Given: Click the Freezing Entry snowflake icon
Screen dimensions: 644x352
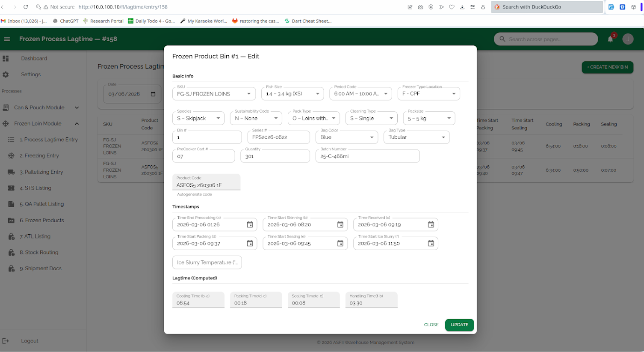Looking at the screenshot, I should pos(11,156).
